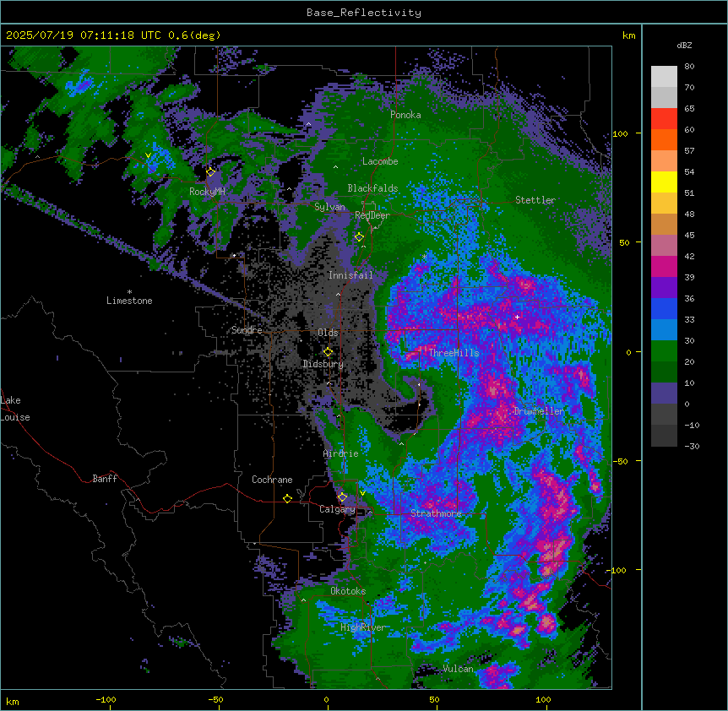Click the yellow station marker below RedDeer
728x711 pixels.
tap(359, 236)
